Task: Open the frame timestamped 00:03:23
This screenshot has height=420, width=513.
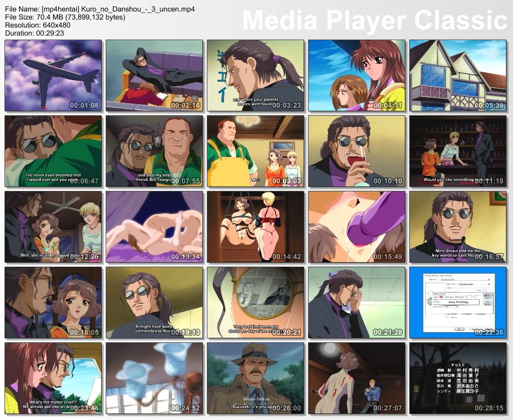Action: pyautogui.click(x=255, y=76)
